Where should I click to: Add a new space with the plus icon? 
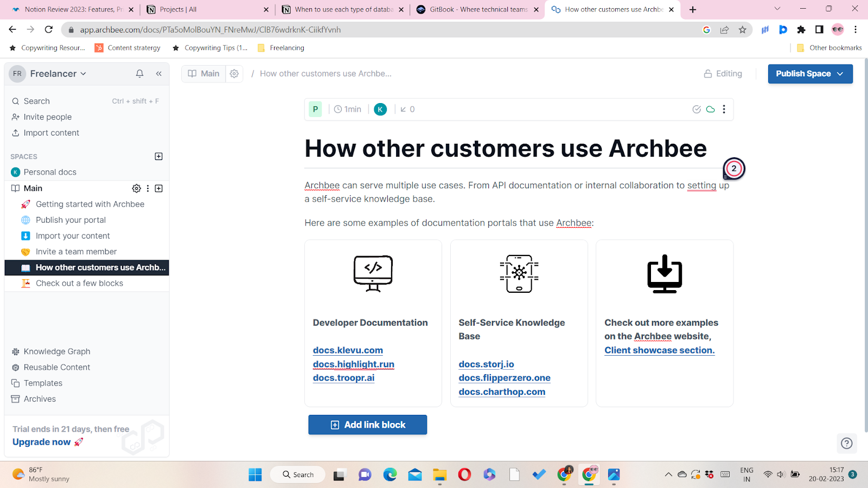coord(158,156)
